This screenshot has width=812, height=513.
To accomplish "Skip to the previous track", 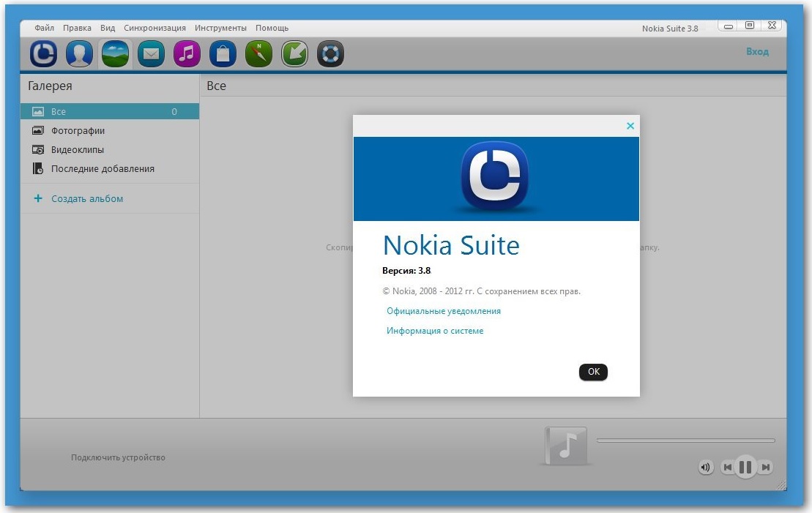I will tap(728, 468).
